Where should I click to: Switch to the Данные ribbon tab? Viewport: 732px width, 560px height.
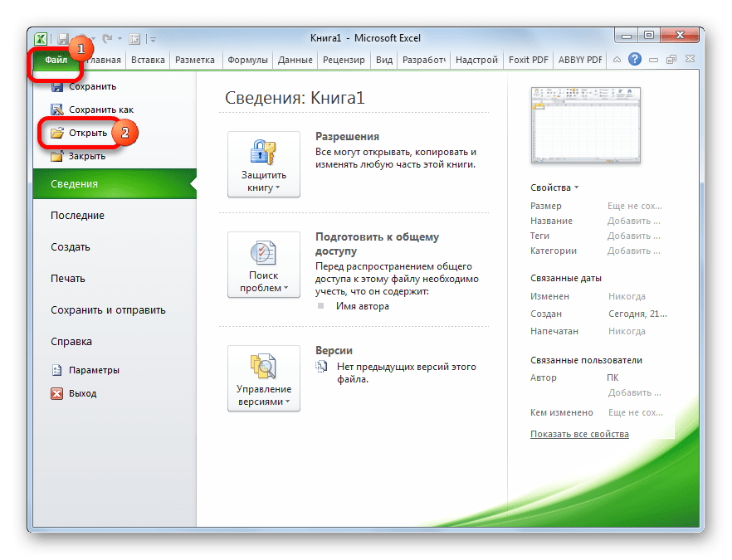pos(295,61)
